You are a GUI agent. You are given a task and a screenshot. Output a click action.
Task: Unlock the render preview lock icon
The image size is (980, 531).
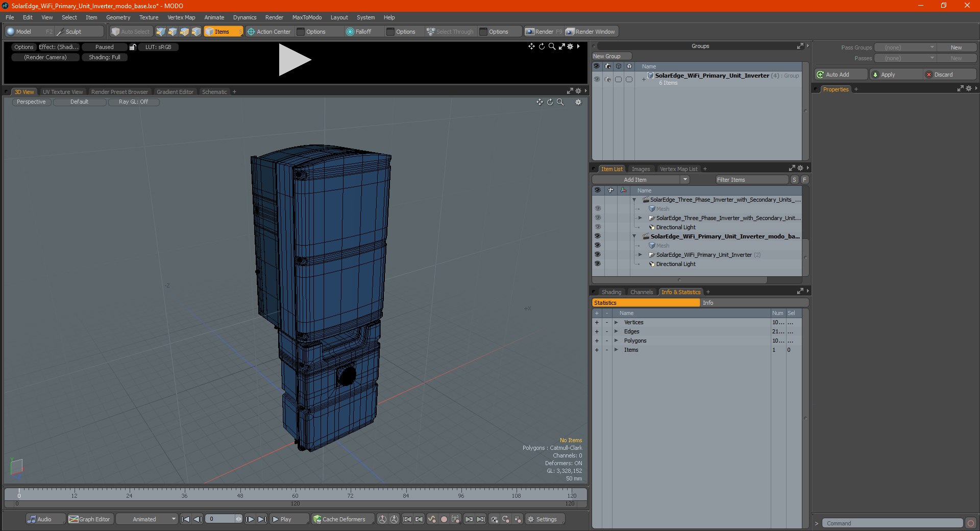tap(133, 47)
